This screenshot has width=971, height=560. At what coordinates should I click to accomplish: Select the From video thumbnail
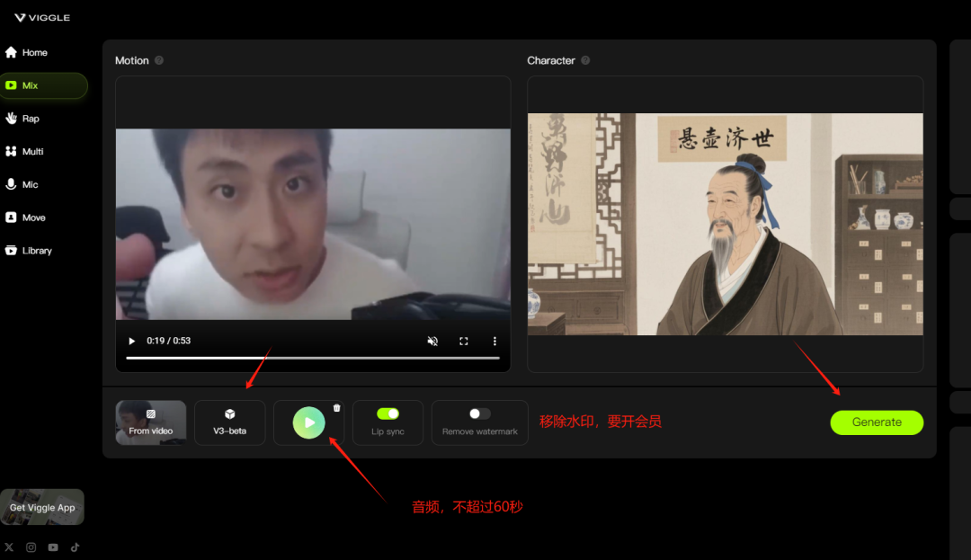tap(151, 422)
